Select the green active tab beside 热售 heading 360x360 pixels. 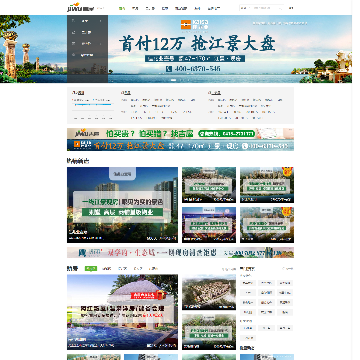tap(91, 268)
